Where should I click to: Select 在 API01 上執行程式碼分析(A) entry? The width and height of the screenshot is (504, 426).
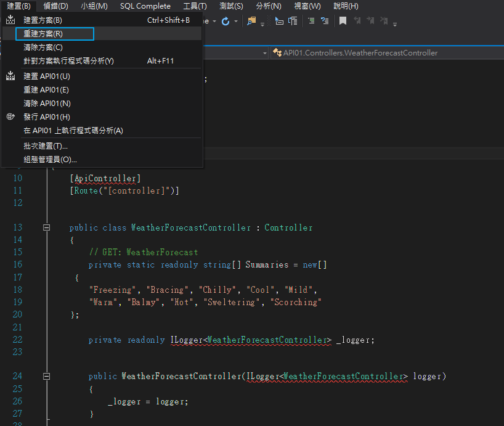102,130
